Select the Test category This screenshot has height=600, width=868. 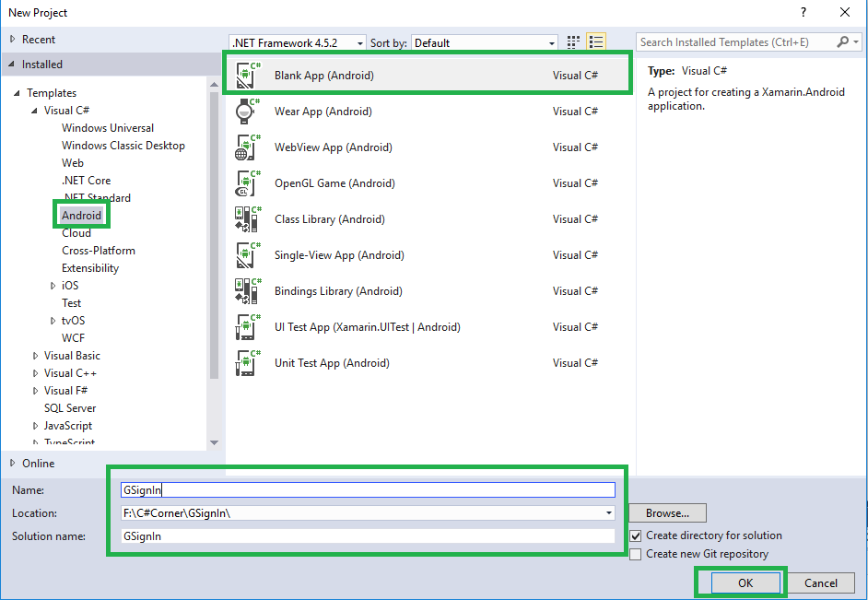point(71,303)
